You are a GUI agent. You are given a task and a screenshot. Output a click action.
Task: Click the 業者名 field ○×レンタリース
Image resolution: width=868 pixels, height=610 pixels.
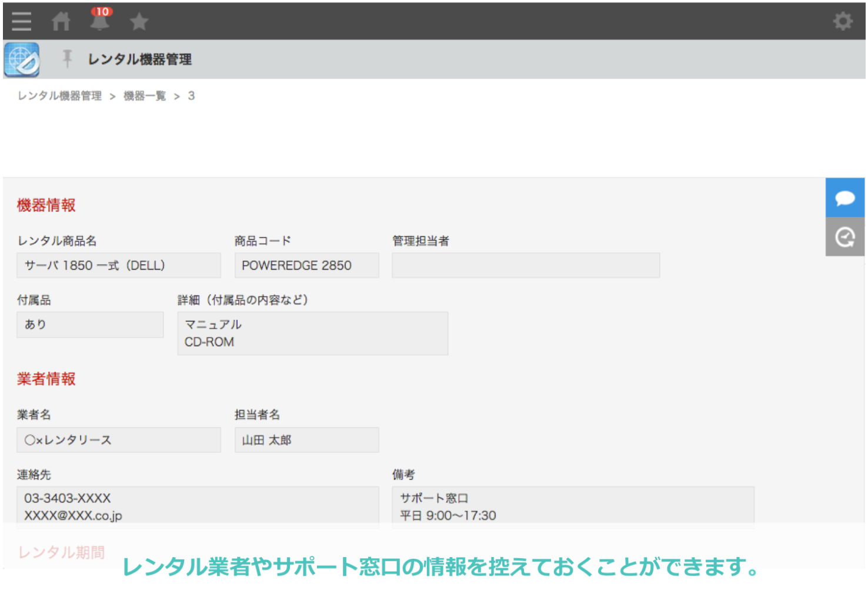(119, 440)
